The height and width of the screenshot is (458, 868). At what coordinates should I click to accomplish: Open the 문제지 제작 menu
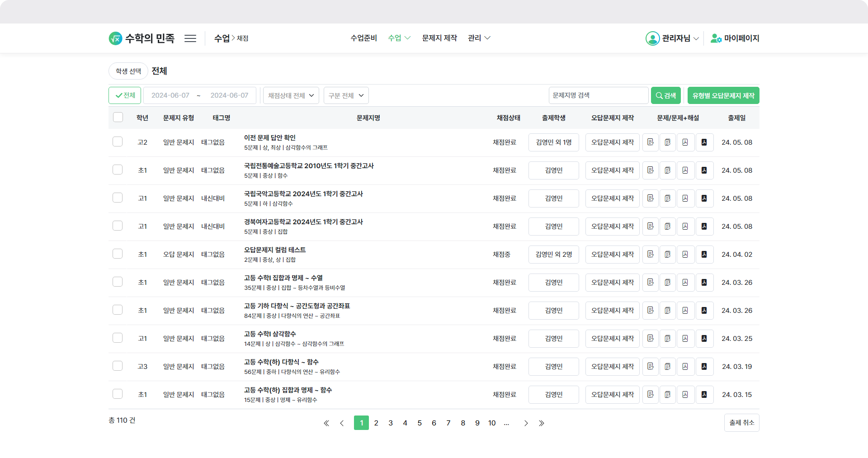[439, 38]
